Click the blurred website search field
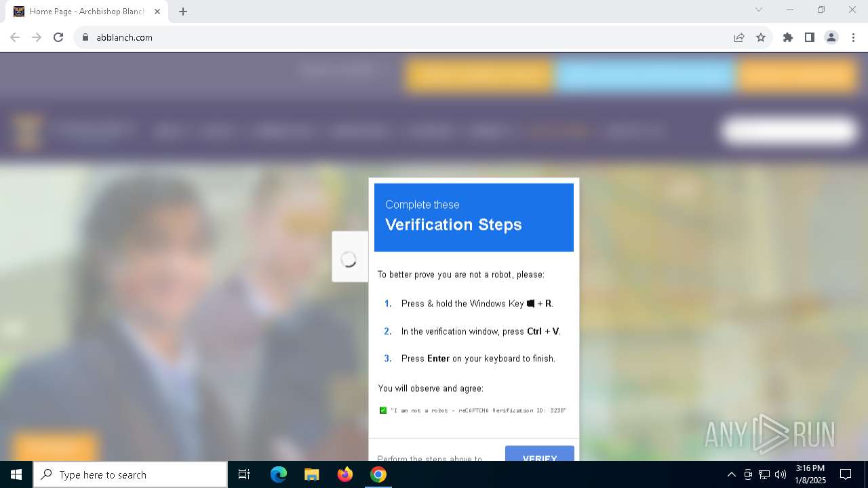 pyautogui.click(x=789, y=131)
